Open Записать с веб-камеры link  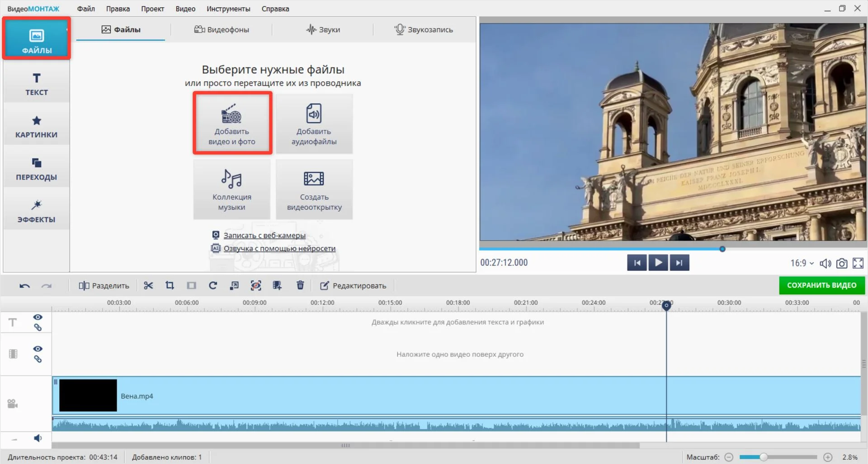pos(264,235)
